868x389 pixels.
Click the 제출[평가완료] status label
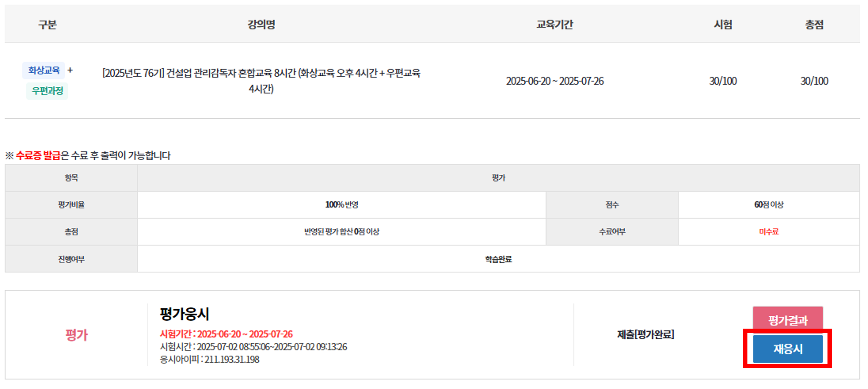[x=646, y=335]
